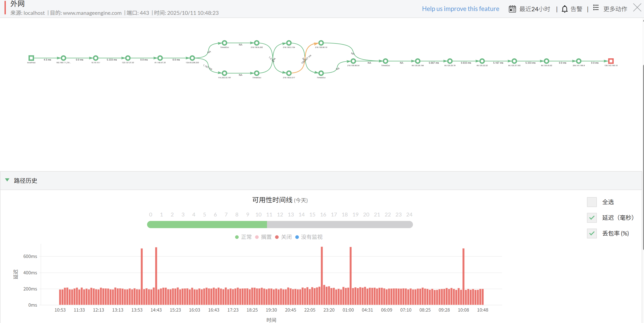Enable the 全选 checkbox
The height and width of the screenshot is (323, 644).
coord(592,202)
